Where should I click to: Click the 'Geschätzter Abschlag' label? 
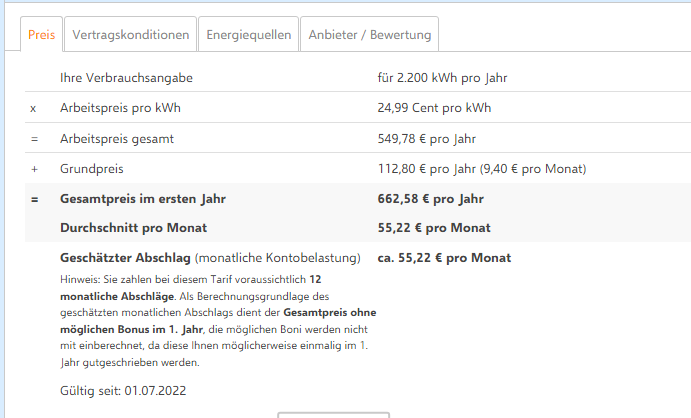[125, 258]
